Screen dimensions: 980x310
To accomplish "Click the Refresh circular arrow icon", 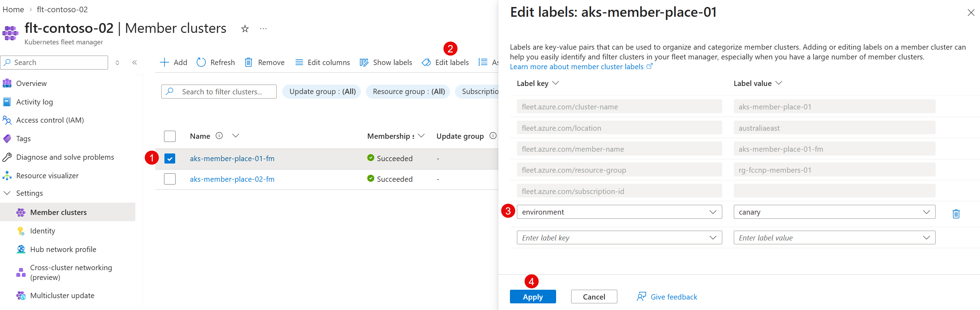I will pyautogui.click(x=201, y=62).
